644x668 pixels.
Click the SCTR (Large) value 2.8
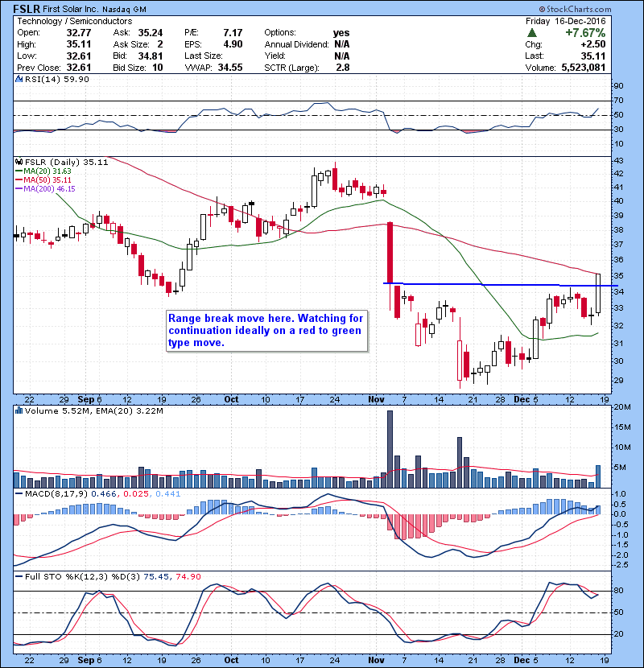pyautogui.click(x=343, y=68)
